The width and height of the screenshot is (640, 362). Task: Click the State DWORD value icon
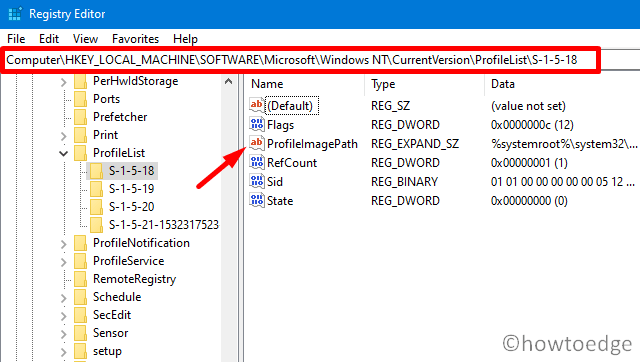coord(257,200)
